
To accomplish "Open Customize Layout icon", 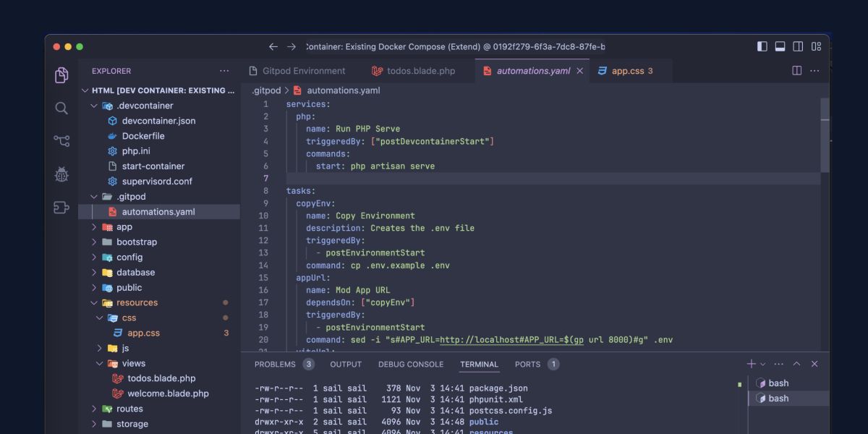I will click(x=816, y=46).
